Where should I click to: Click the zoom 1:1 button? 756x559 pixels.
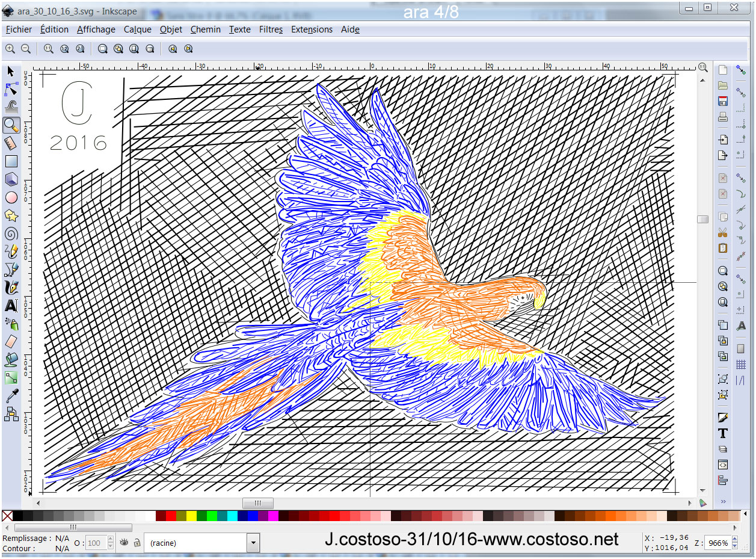[49, 49]
